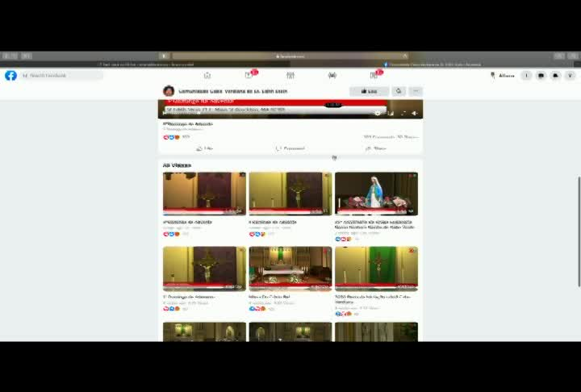Image resolution: width=581 pixels, height=392 pixels.
Task: Open the account dropdown arrow at top right
Action: 570,76
